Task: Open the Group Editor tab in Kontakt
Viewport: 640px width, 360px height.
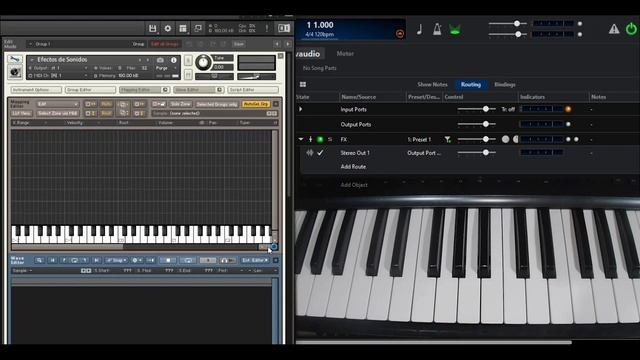Action: click(x=90, y=89)
